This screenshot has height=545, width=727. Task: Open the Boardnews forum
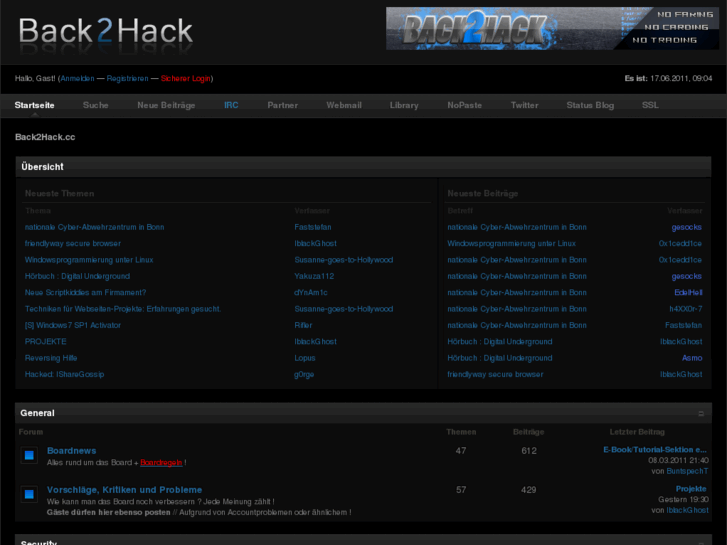coord(71,450)
